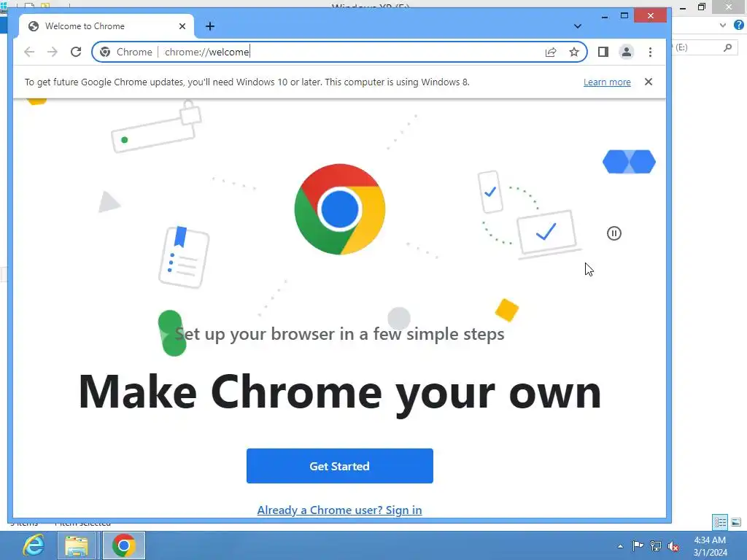Dismiss the Windows 8 update notice

pyautogui.click(x=649, y=82)
